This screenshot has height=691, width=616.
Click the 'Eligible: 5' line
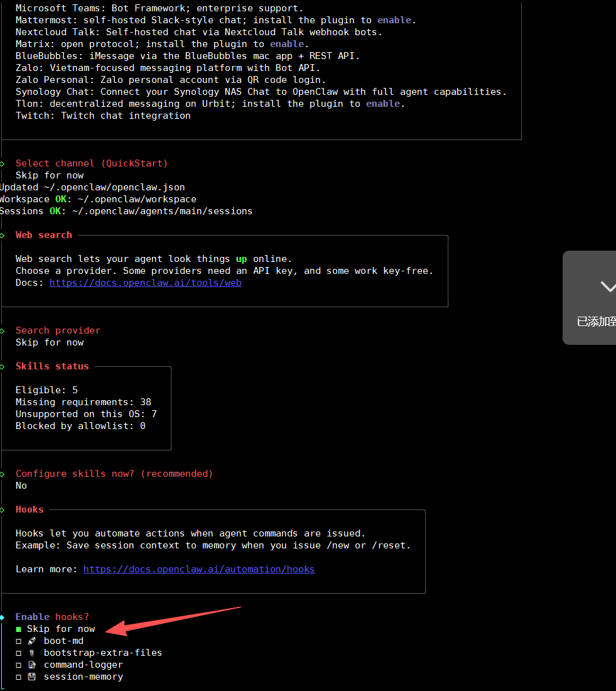coord(46,390)
